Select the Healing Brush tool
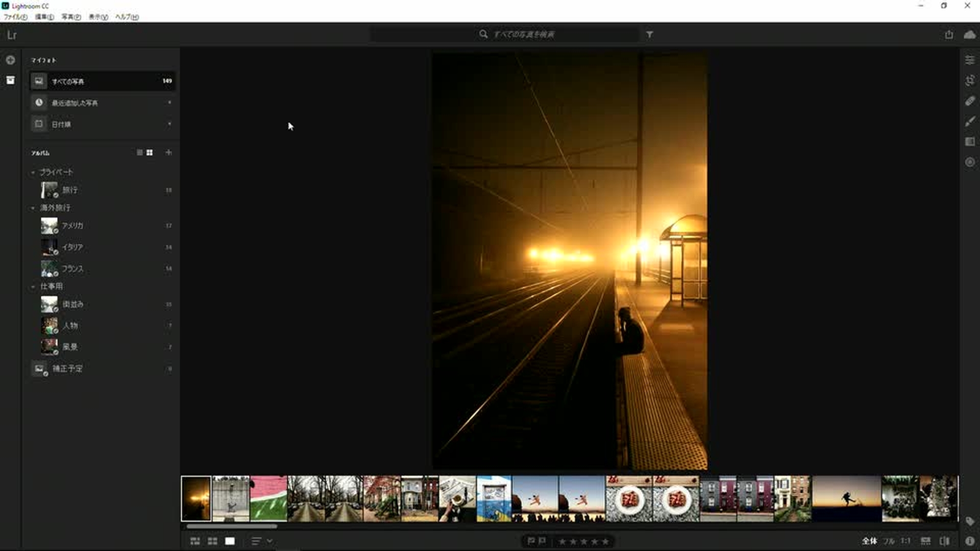 tap(970, 101)
